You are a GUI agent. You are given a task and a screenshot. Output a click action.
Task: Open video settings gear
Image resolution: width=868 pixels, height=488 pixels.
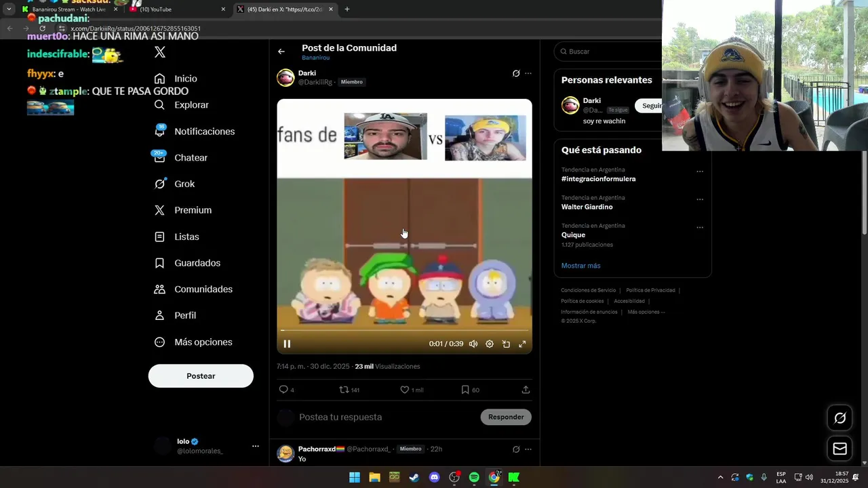coord(490,344)
